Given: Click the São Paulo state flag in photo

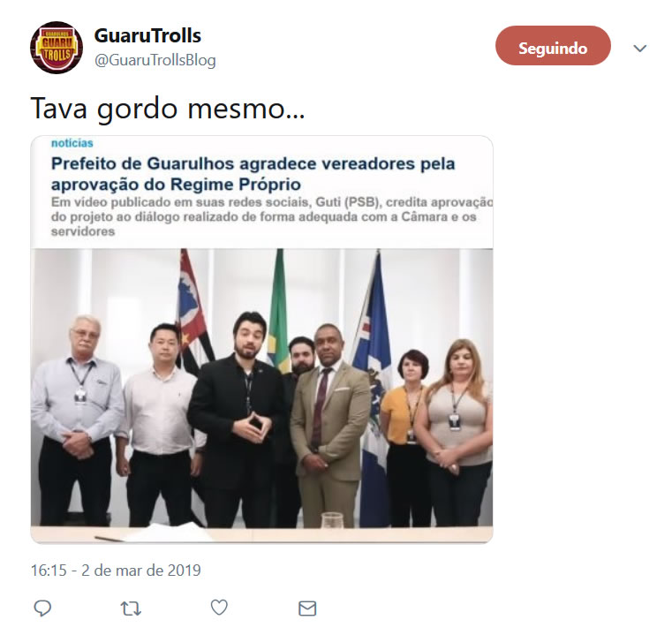Looking at the screenshot, I should click(x=193, y=311).
